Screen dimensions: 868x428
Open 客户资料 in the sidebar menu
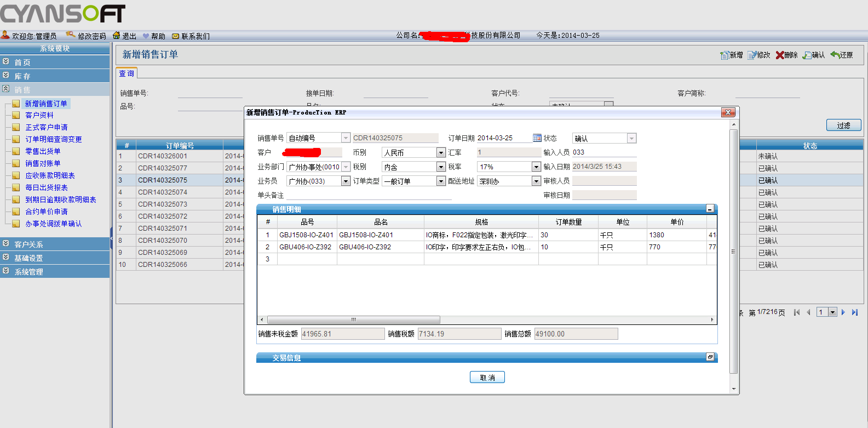click(x=39, y=115)
